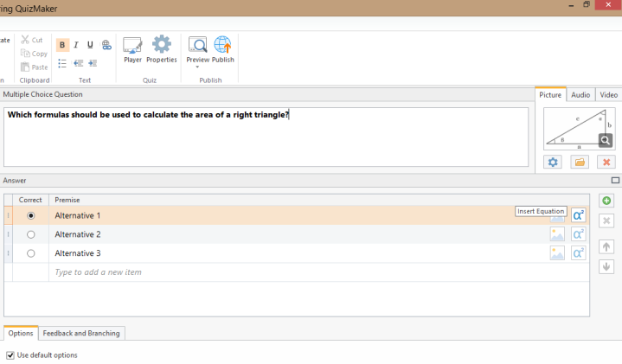Open picture settings with the gear icon
This screenshot has width=622, height=364.
pos(553,163)
